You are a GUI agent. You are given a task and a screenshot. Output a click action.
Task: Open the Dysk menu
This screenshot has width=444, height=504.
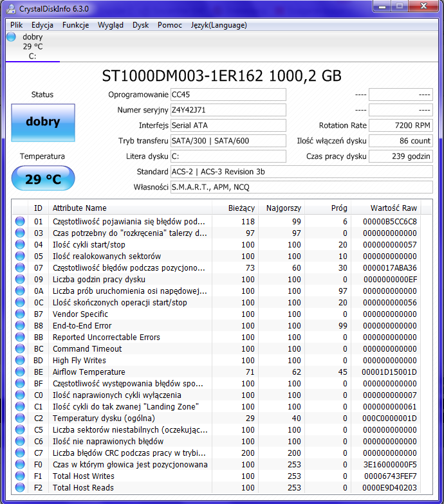click(x=140, y=25)
